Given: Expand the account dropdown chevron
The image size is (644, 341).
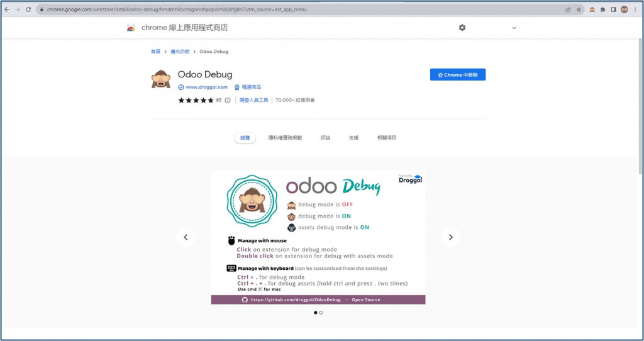Looking at the screenshot, I should pyautogui.click(x=514, y=28).
